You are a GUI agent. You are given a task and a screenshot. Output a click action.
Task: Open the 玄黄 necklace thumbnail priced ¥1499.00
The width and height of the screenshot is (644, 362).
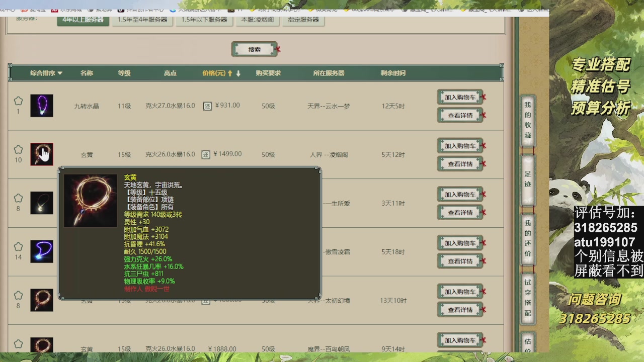[42, 154]
